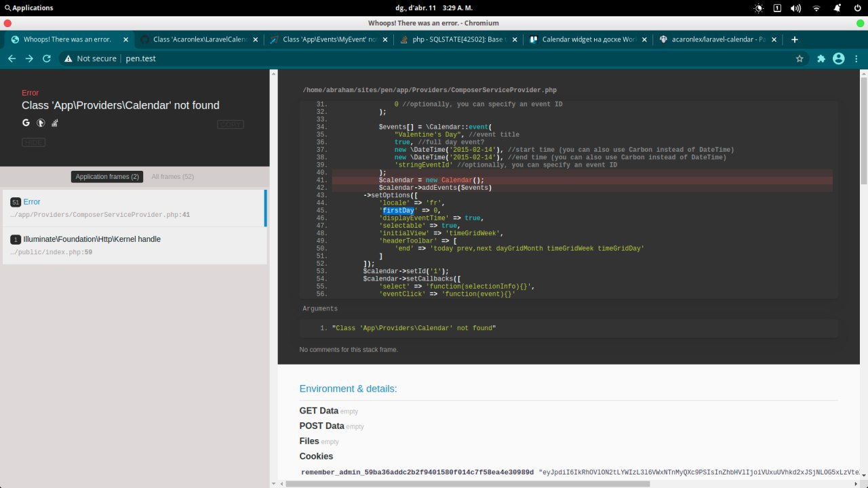Select frame 1 Illuminate Kernel handle
The image size is (868, 488).
(x=134, y=245)
